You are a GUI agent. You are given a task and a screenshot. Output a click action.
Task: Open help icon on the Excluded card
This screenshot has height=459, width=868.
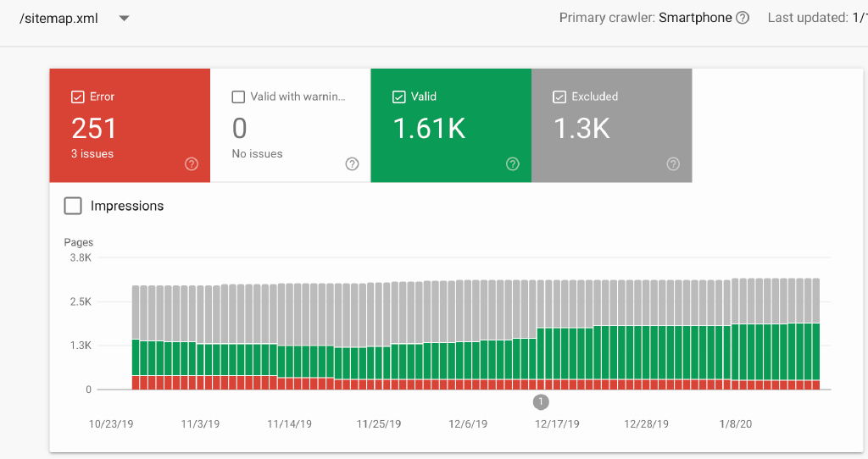pyautogui.click(x=673, y=164)
